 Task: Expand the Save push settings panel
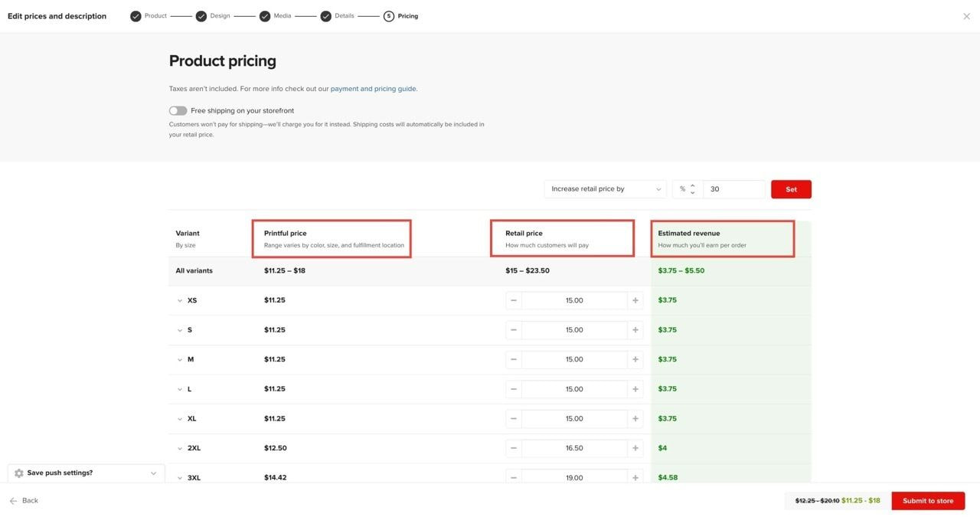coord(152,472)
